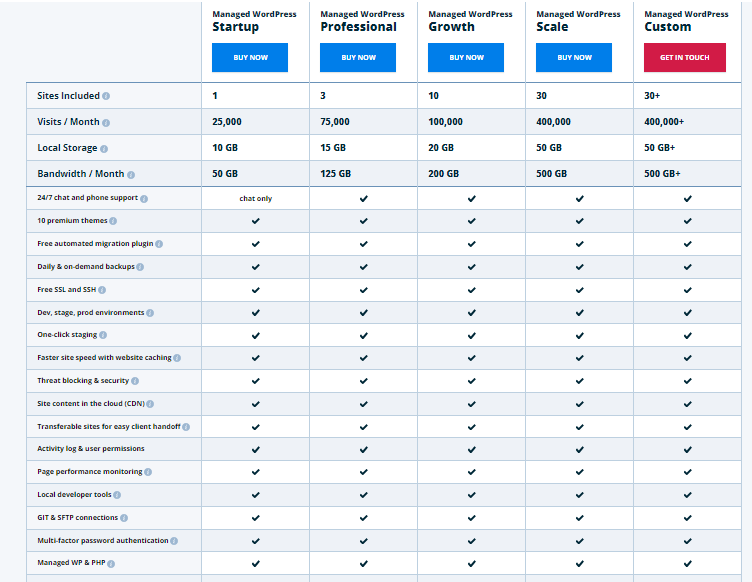
Task: Click the Startup checkmark in the 10 premium themes row
Action: pos(256,221)
